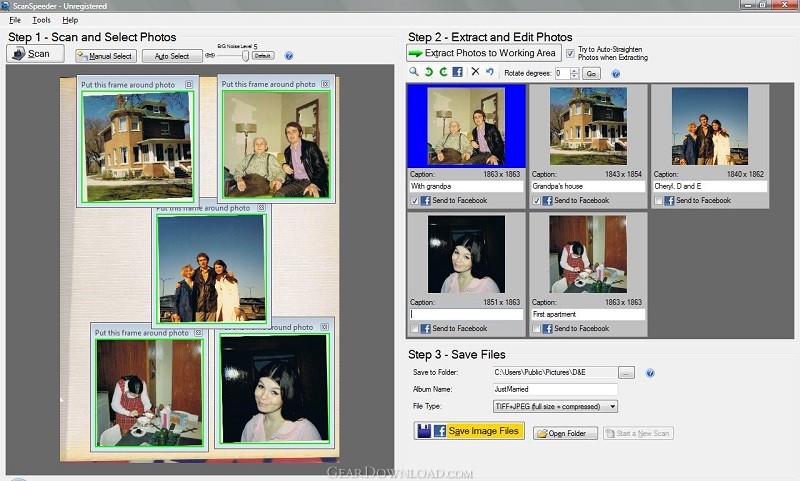Click Facebook icon under First apartment photo
Screen dimensions: 800x481
click(547, 328)
